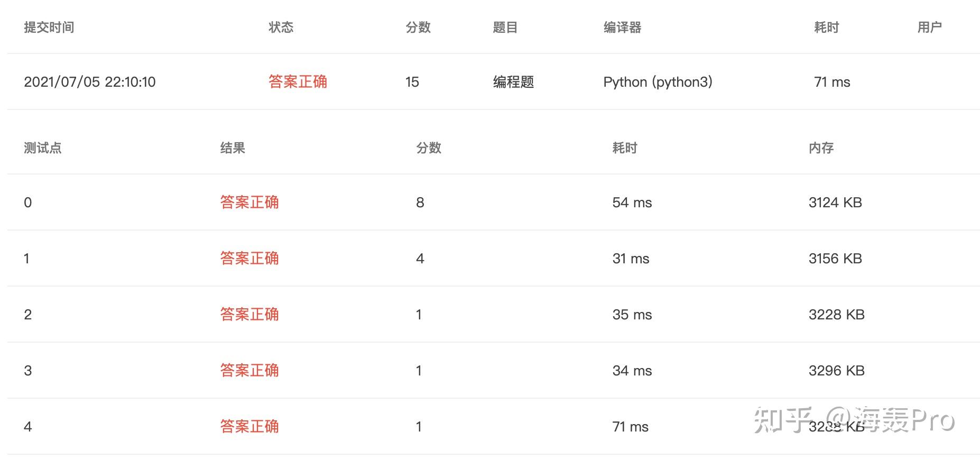Click the 知乎 @海轰Pro watermark
Viewport: 980px width, 459px height.
coord(854,420)
